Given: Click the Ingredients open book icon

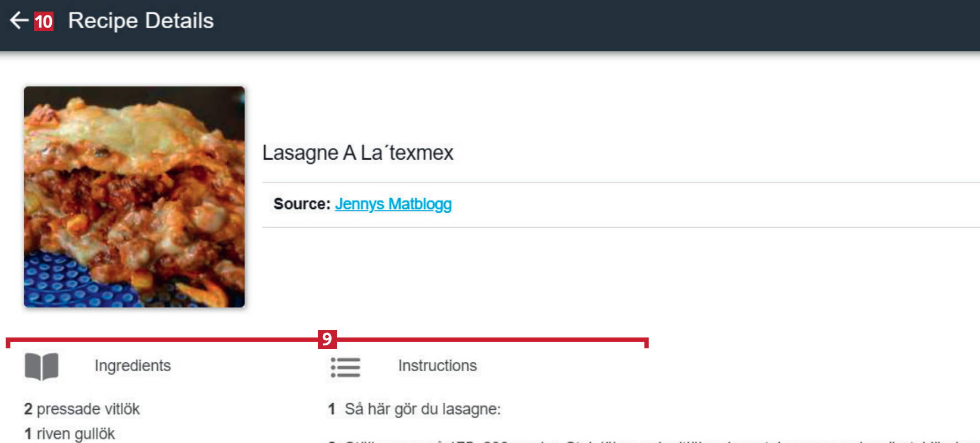Looking at the screenshot, I should [41, 366].
